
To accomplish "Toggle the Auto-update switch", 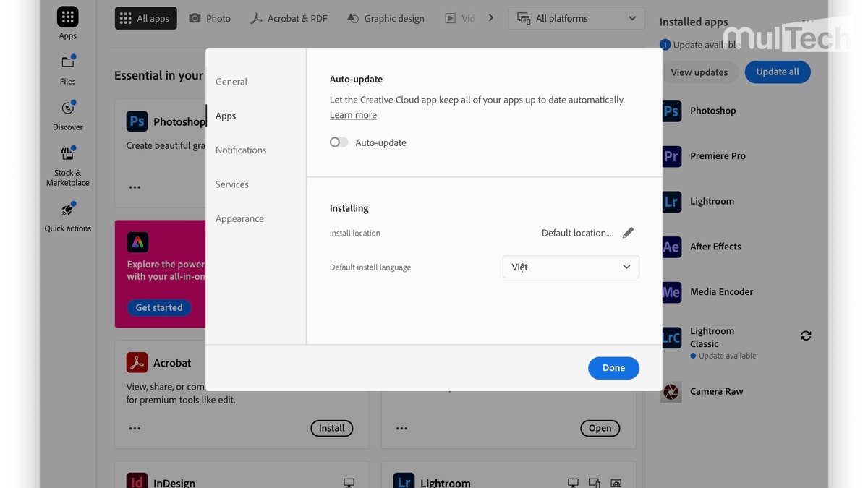I will pos(339,142).
